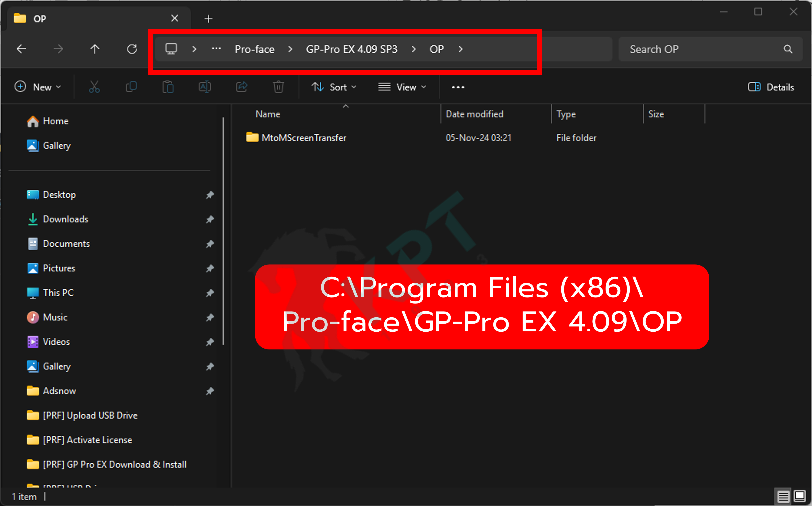812x506 pixels.
Task: Click the magnifier search icon
Action: pyautogui.click(x=788, y=49)
